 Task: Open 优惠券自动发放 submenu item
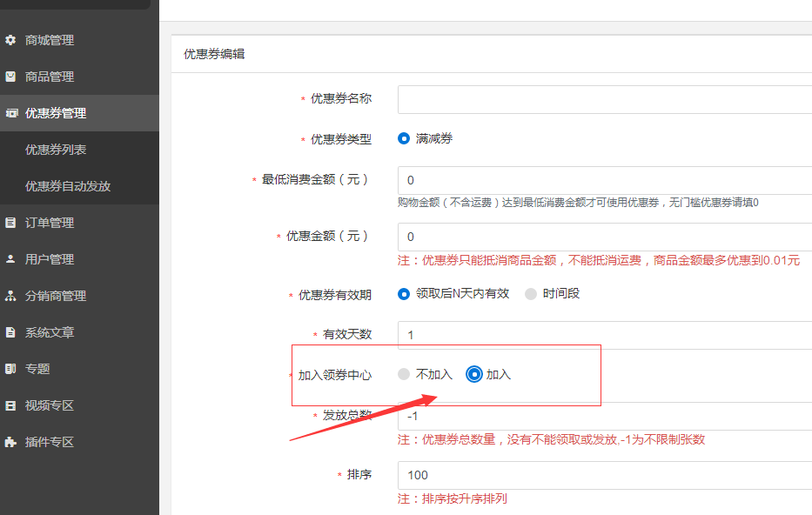point(68,186)
